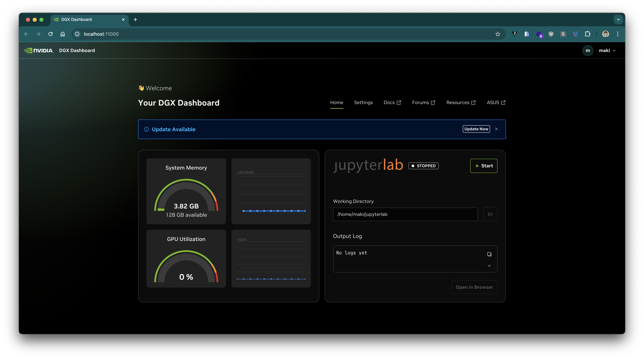This screenshot has height=359, width=644.
Task: Copy output log with copy icon
Action: point(489,254)
